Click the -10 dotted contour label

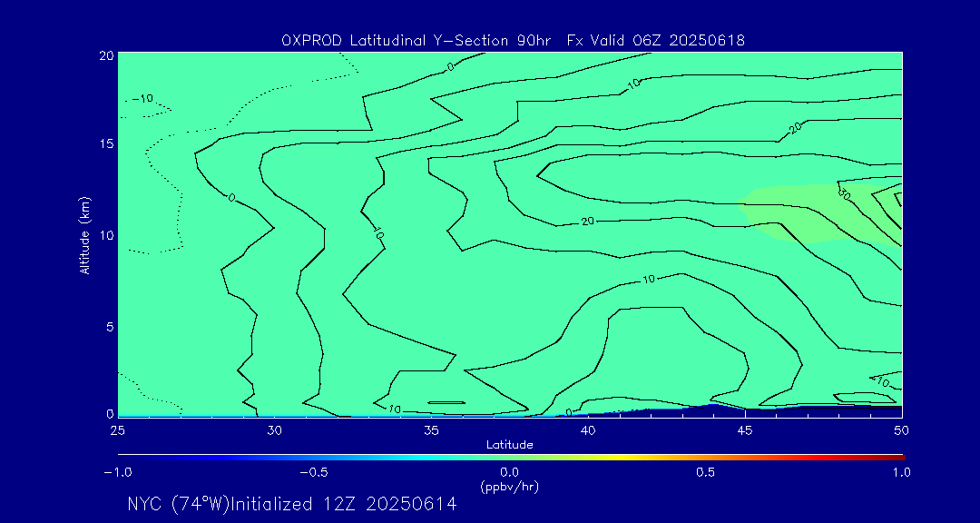pyautogui.click(x=143, y=99)
